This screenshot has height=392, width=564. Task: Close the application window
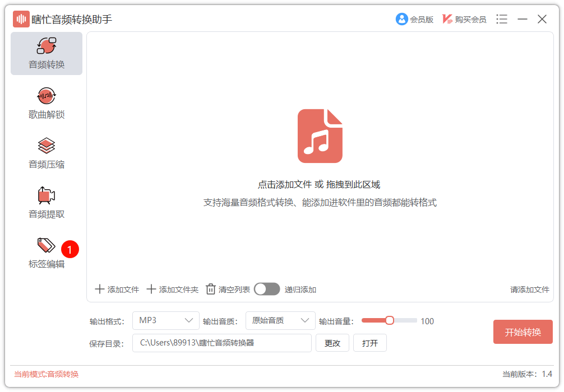(x=542, y=19)
